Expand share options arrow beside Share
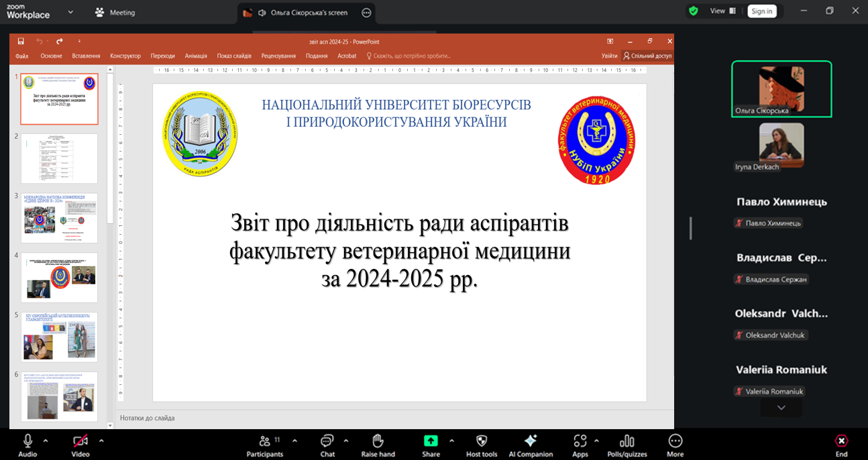 [x=451, y=441]
